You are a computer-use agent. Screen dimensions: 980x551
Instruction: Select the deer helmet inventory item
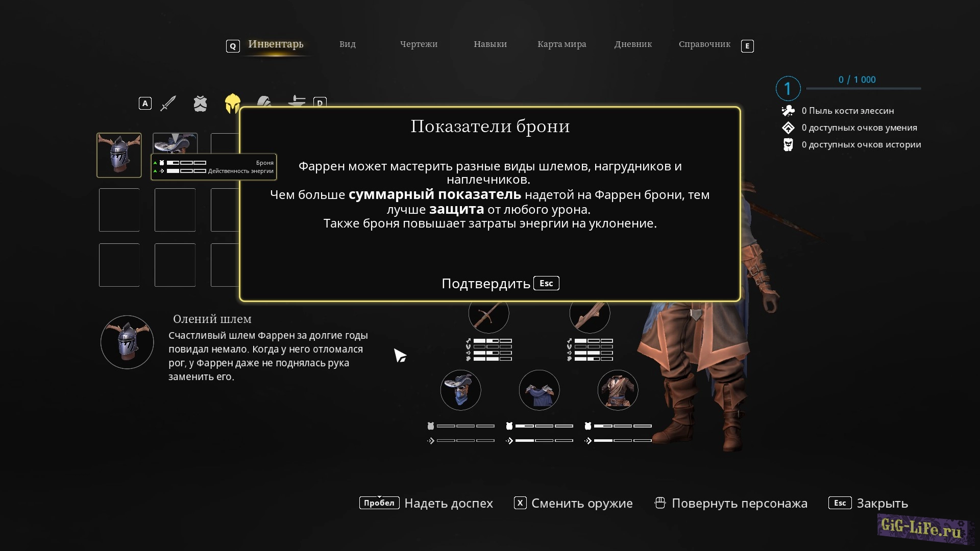(x=119, y=155)
